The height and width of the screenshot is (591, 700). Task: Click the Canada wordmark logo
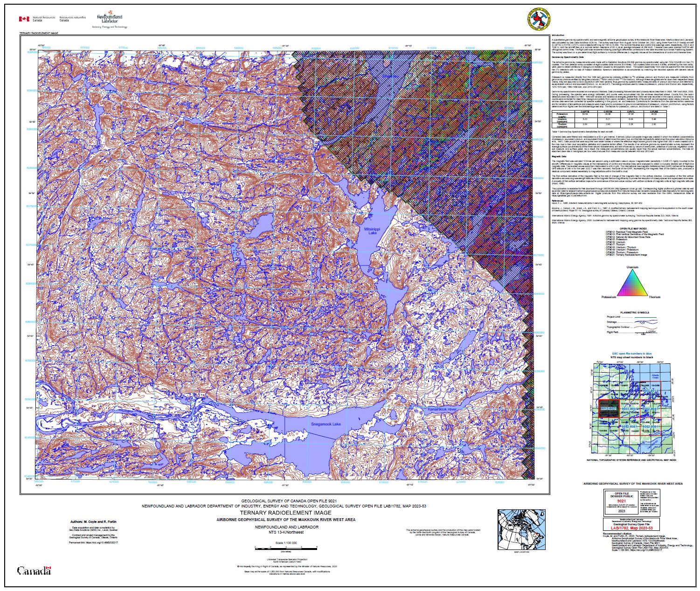point(34,570)
